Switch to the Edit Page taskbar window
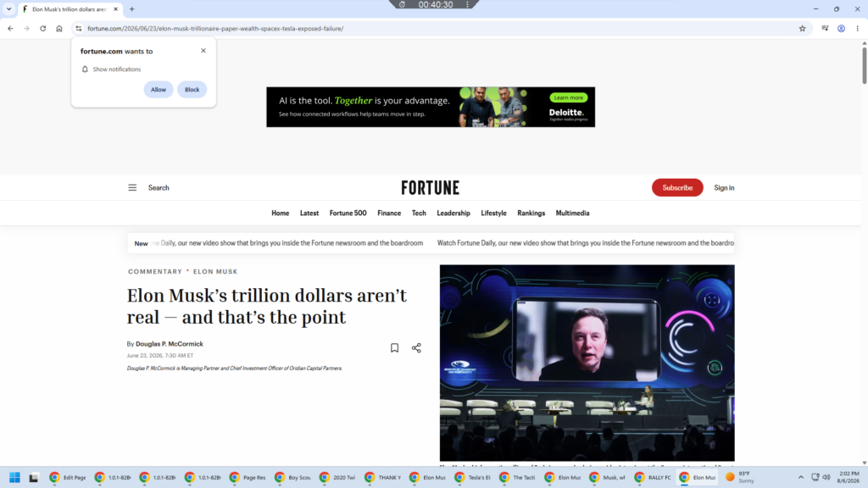The image size is (868, 488). [x=68, y=477]
